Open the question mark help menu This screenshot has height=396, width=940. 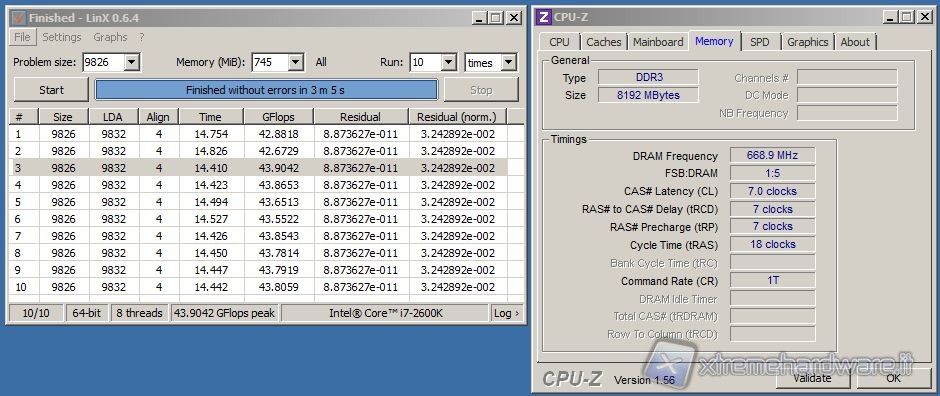tap(141, 37)
